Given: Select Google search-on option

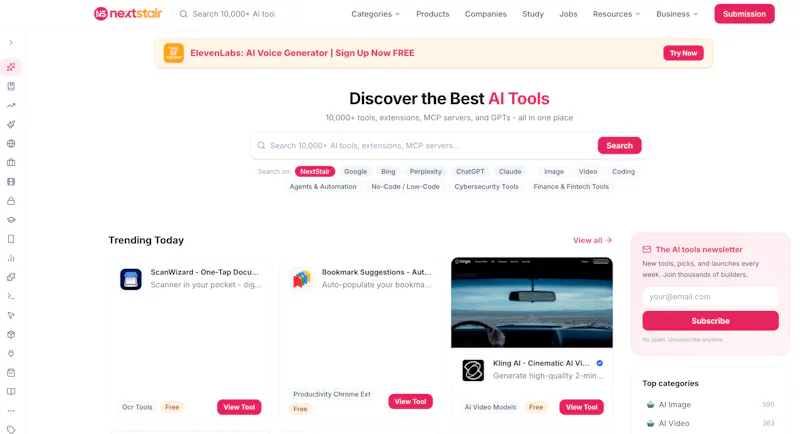Looking at the screenshot, I should pyautogui.click(x=355, y=171).
